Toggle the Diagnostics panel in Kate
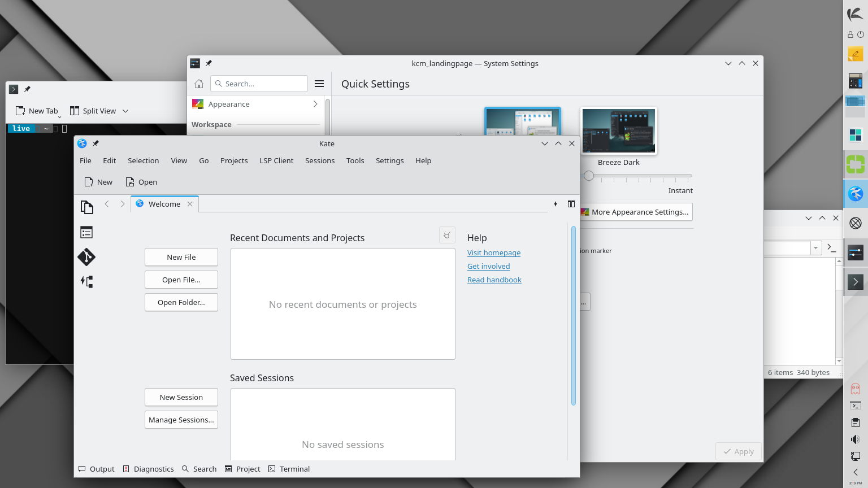868x488 pixels. click(149, 469)
